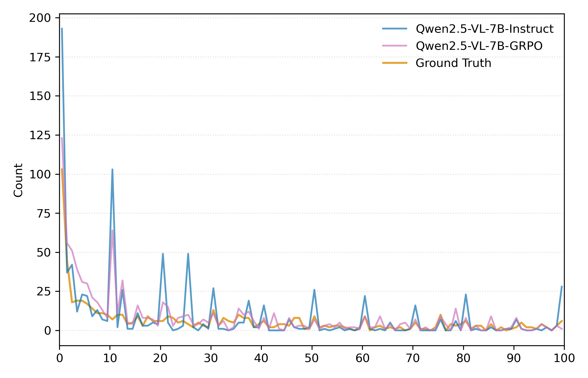The image size is (588, 378).
Task: Click the 200 tick label on y-axis
Action: [40, 18]
